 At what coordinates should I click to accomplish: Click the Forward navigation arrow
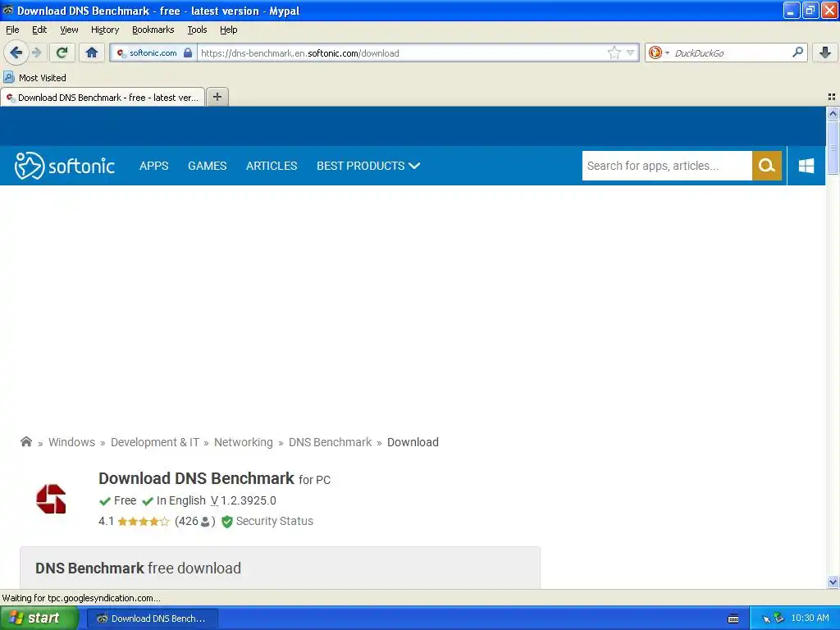point(36,52)
